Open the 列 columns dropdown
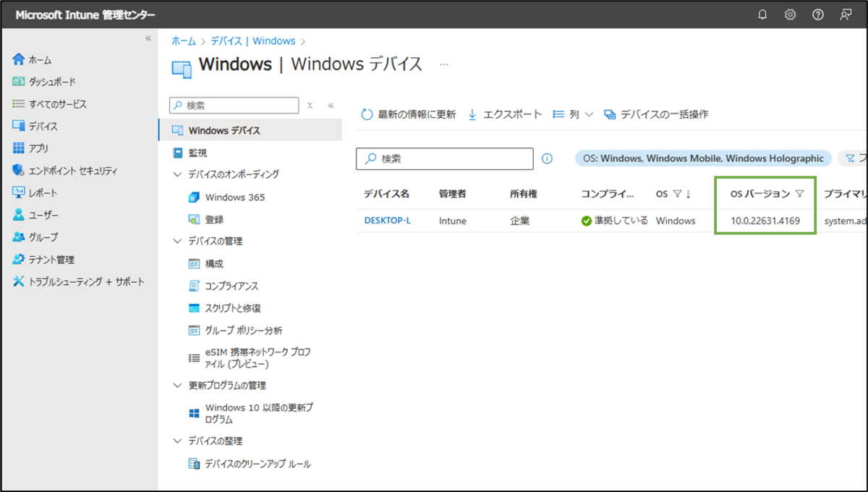868x492 pixels. (573, 114)
